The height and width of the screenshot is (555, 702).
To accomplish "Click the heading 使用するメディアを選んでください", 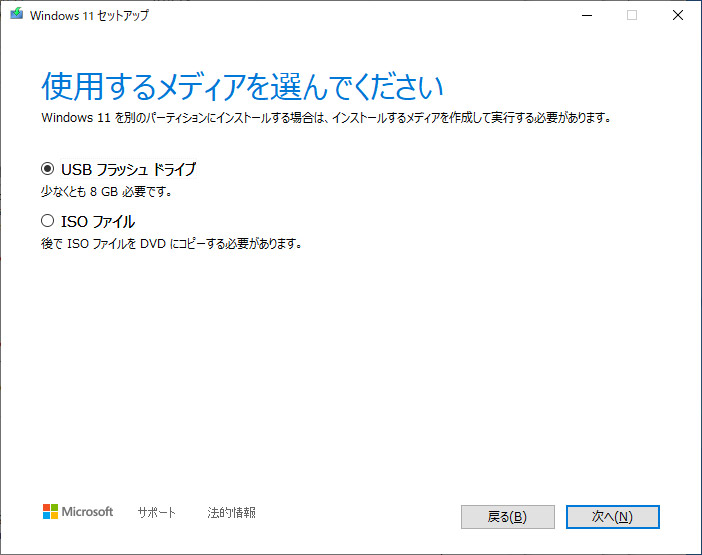I will click(242, 87).
